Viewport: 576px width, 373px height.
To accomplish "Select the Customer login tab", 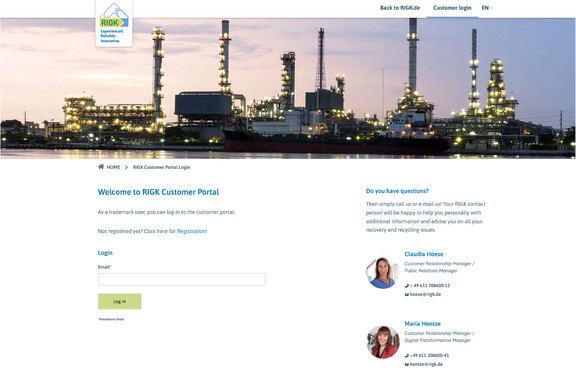I will click(x=452, y=8).
